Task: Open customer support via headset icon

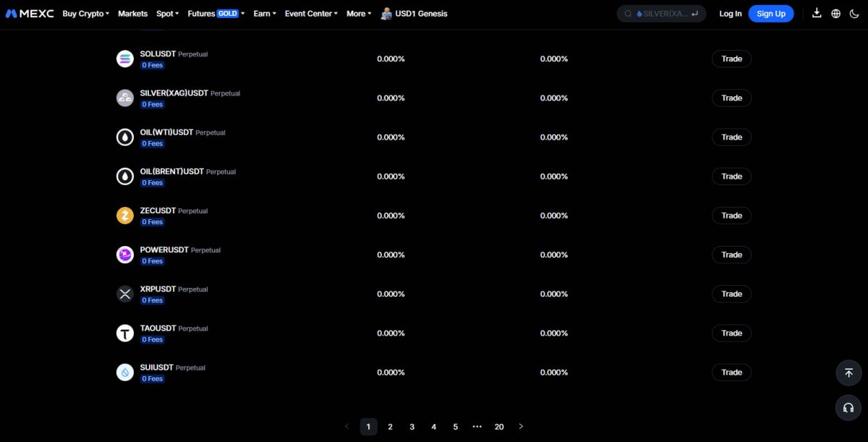Action: (x=848, y=407)
